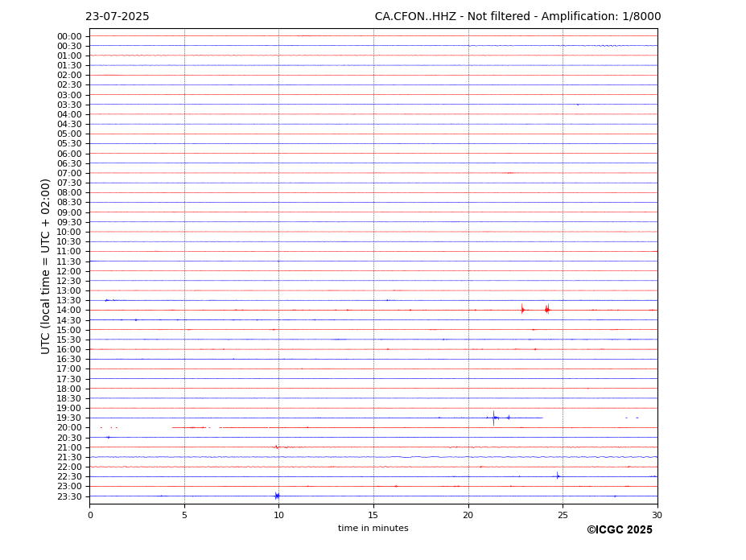Click the ©ICGC 2025 copyright text
Screen dimensions: 746x560
click(620, 530)
